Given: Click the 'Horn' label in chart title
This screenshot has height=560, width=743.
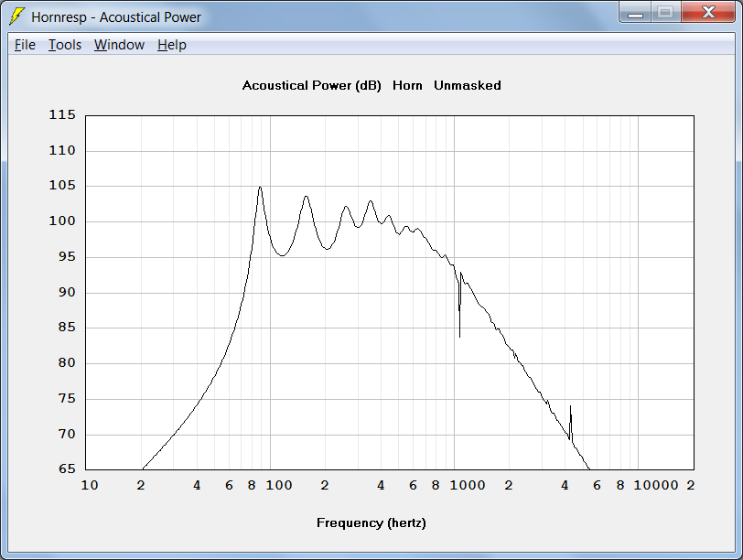Looking at the screenshot, I should [407, 86].
